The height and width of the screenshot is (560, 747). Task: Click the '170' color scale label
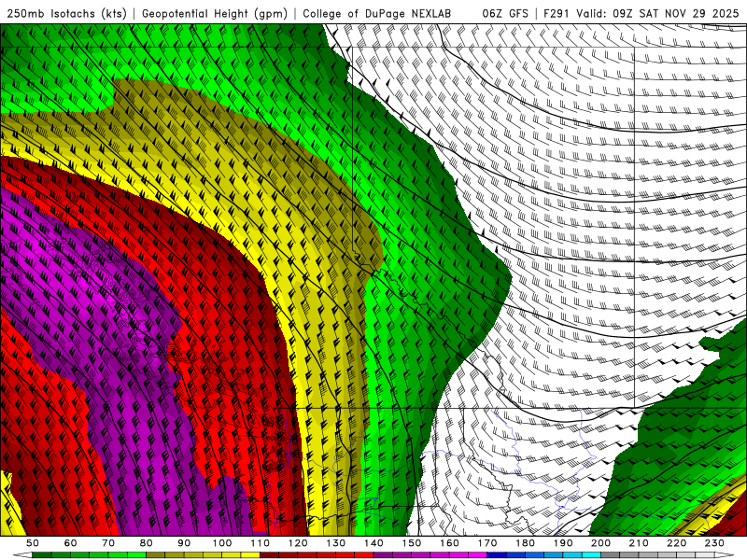coord(487,543)
